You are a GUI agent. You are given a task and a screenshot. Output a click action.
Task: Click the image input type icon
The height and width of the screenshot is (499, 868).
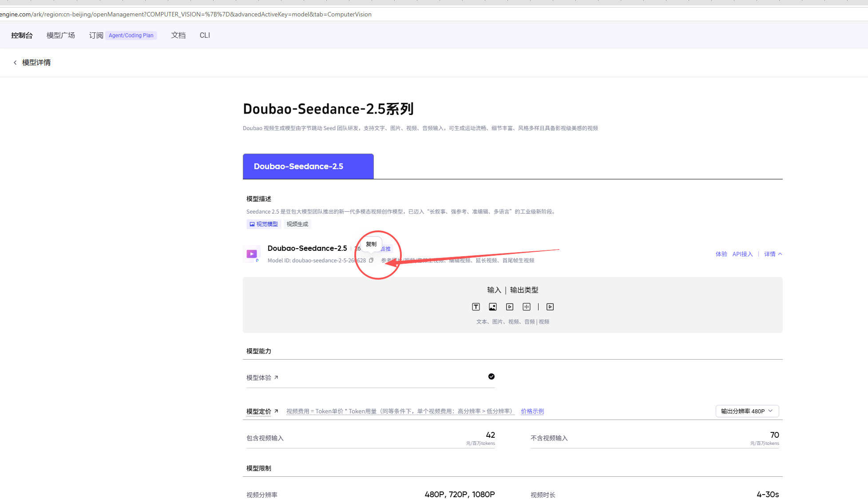[x=493, y=307]
